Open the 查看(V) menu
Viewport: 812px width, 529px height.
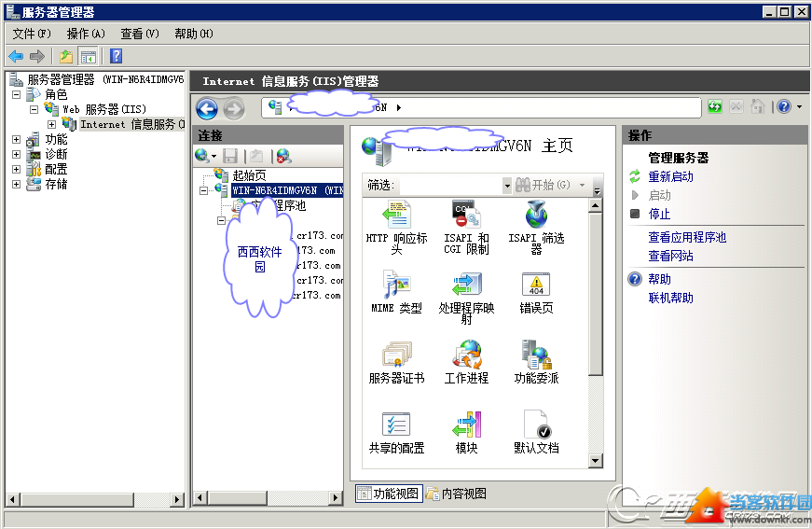click(x=139, y=34)
